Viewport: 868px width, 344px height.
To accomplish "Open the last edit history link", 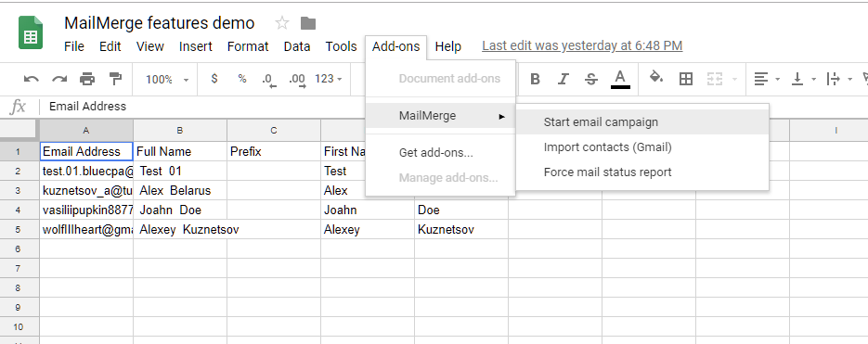I will pos(582,46).
